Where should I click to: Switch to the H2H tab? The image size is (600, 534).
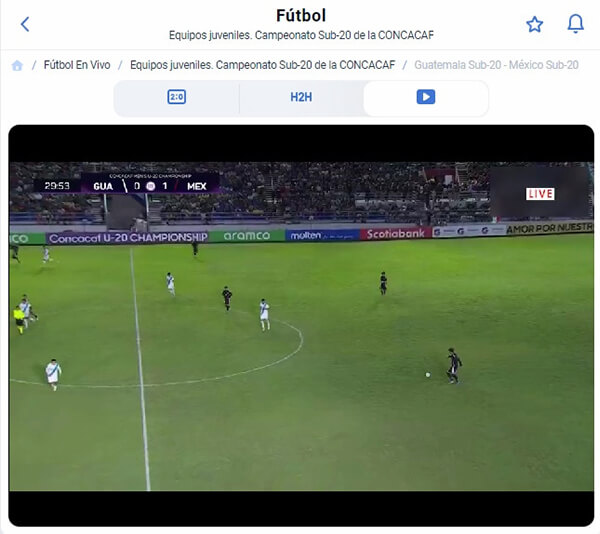pos(301,97)
